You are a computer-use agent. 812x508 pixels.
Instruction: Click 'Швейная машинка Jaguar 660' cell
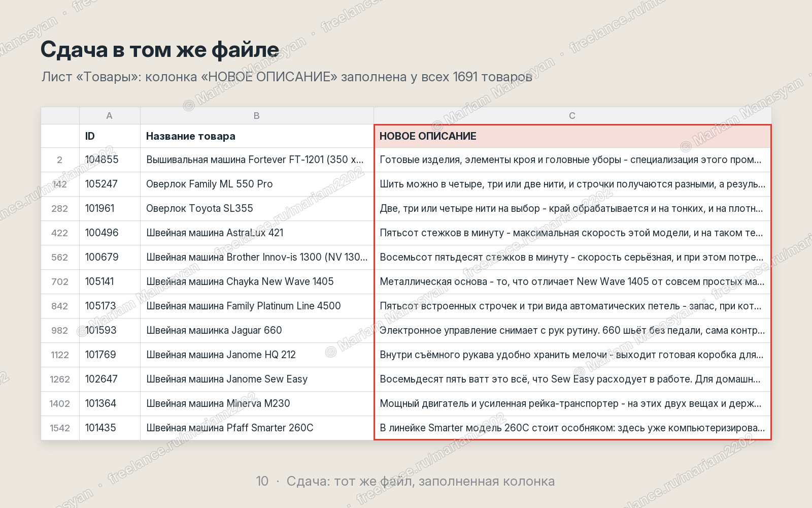click(257, 331)
